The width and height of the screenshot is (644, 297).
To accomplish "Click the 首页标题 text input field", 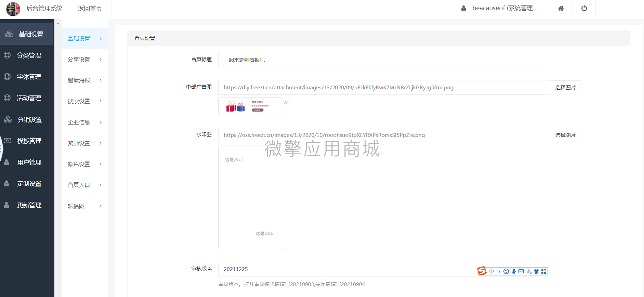I will point(379,60).
